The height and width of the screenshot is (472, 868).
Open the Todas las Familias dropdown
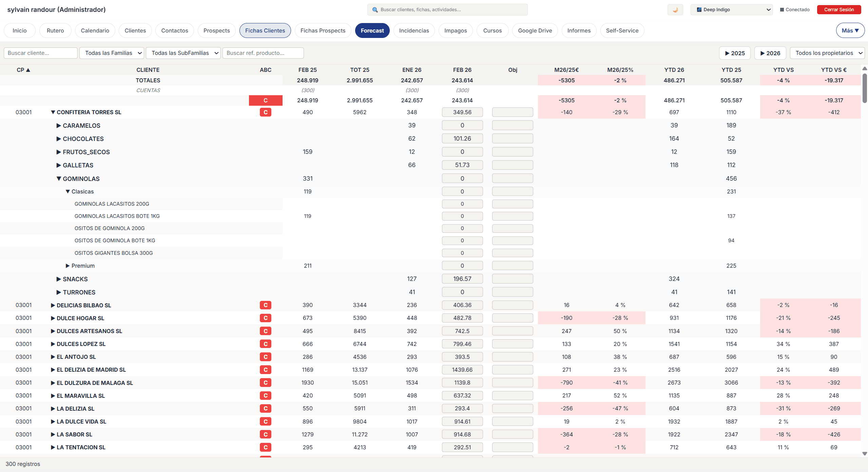[x=111, y=53]
